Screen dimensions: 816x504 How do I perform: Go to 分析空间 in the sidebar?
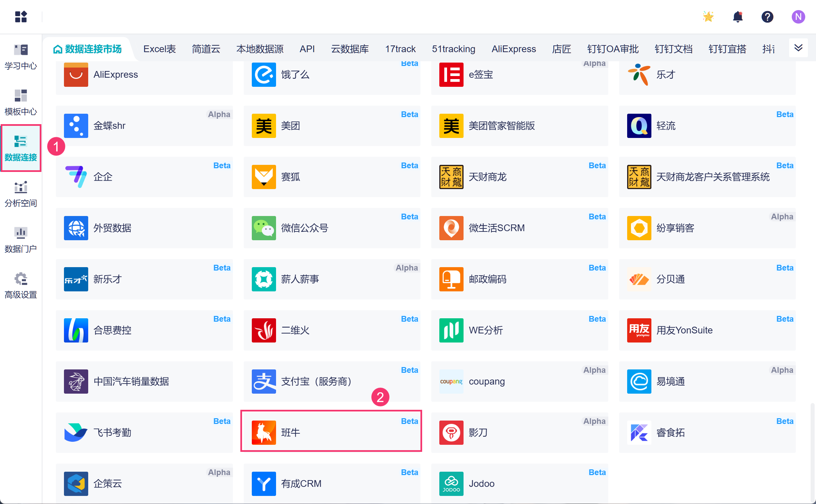point(21,193)
